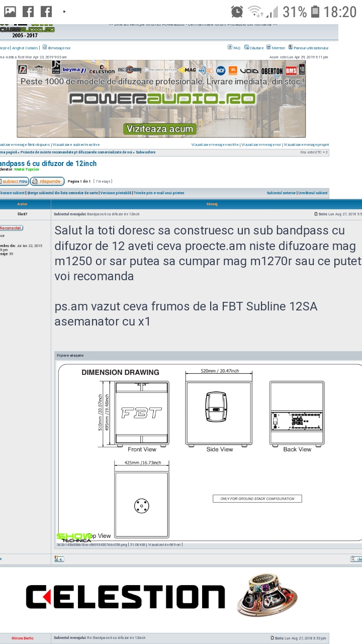Click the Oberton brand logo in banner
This screenshot has height=644, width=362.
(x=272, y=71)
